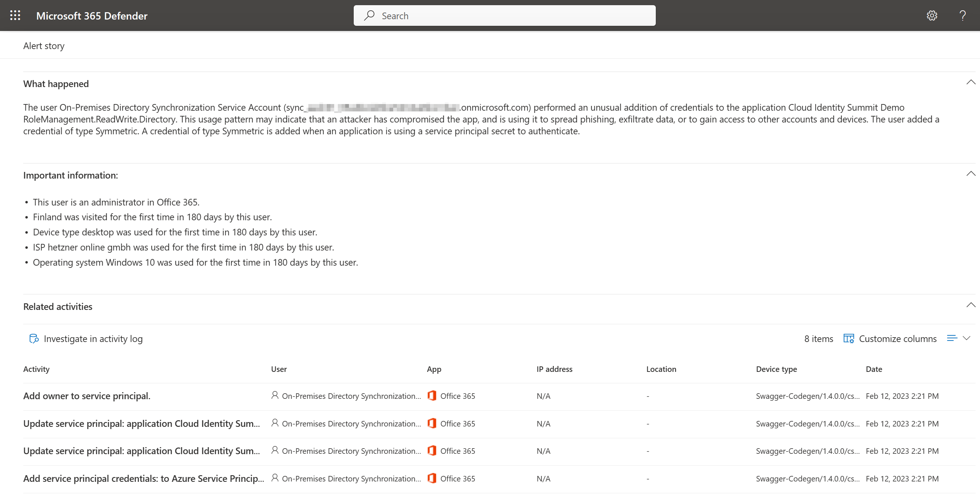Click the Operating system Windows 10 bullet

click(195, 263)
